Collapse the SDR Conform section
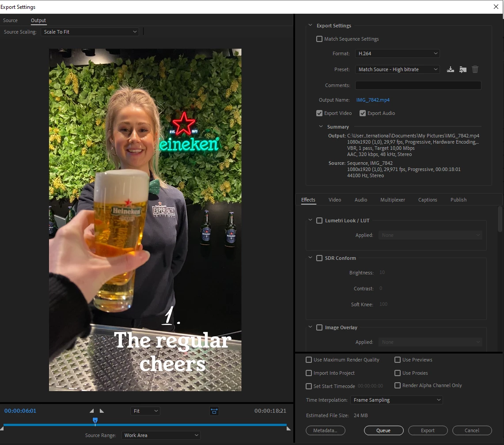504x445 pixels. [x=310, y=258]
